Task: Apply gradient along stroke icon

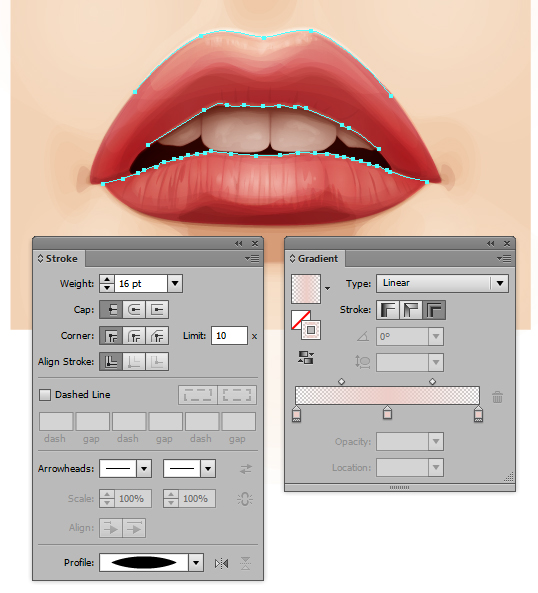Action: coord(411,310)
